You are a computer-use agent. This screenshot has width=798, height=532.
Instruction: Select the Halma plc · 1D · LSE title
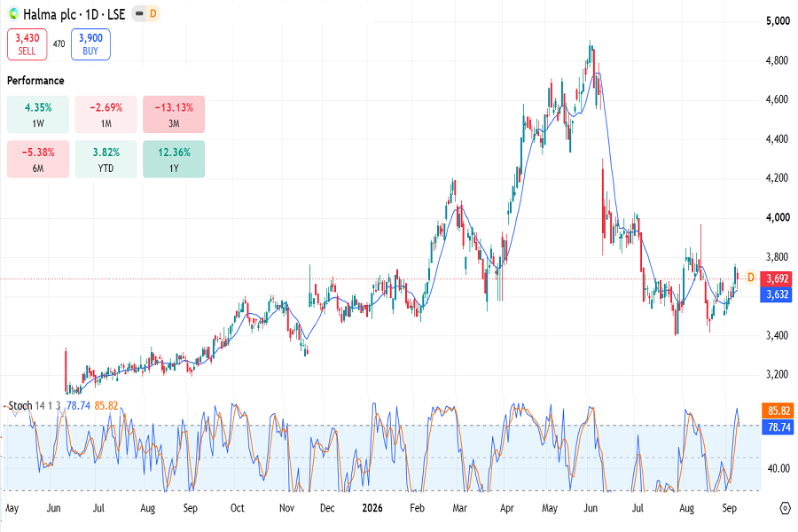click(x=74, y=14)
